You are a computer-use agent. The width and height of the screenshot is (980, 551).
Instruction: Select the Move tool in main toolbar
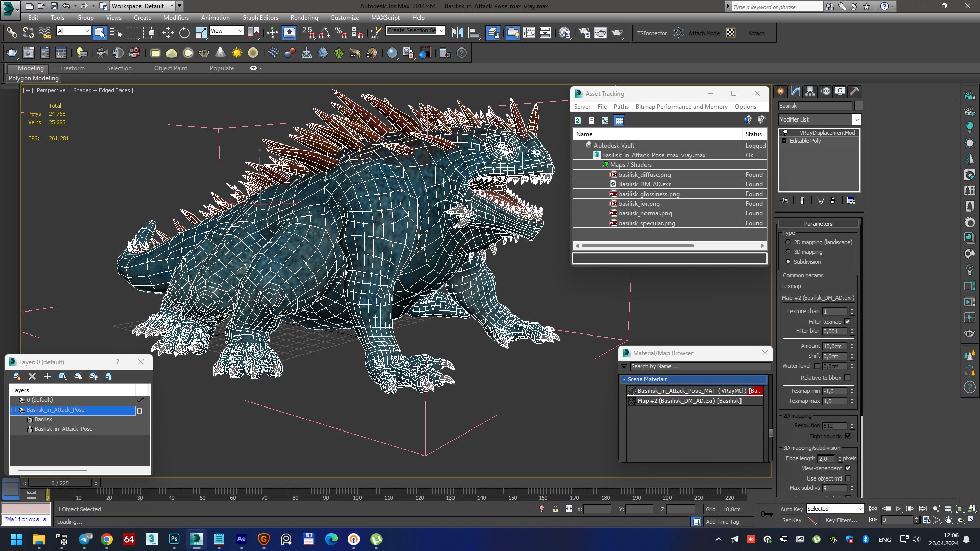[168, 33]
